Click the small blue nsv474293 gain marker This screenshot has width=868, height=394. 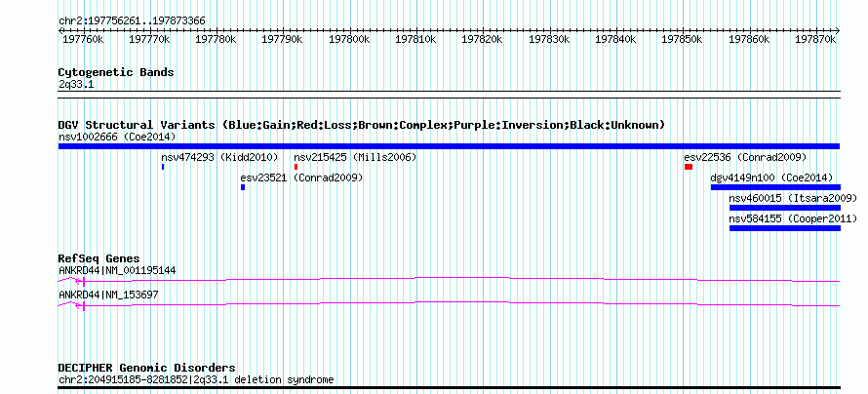pos(163,167)
